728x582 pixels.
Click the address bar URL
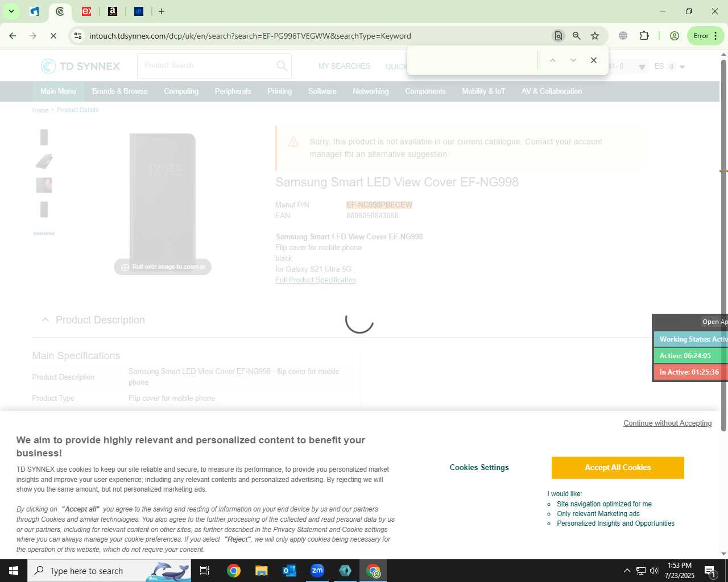tap(250, 36)
